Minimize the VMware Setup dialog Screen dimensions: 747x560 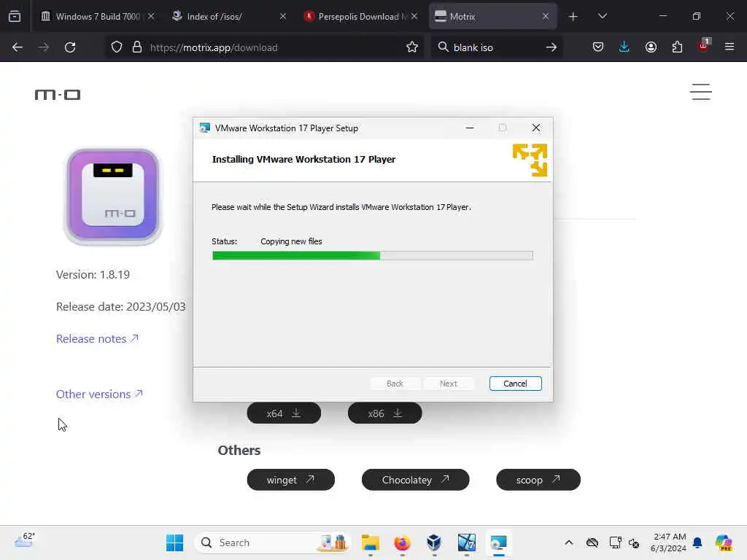[470, 128]
